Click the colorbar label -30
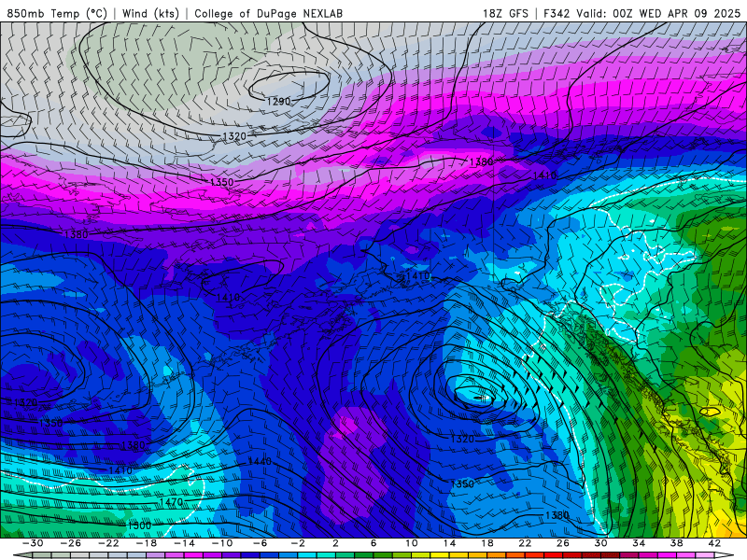747x560 pixels. click(x=33, y=543)
